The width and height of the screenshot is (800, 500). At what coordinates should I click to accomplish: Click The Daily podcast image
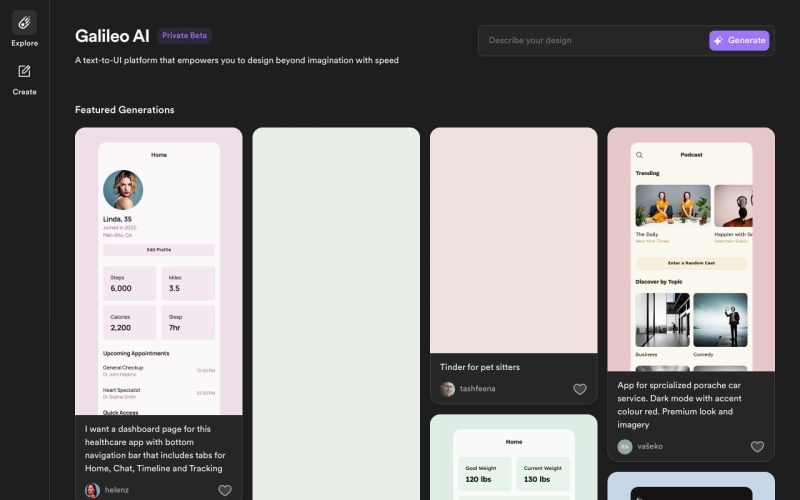[x=673, y=206]
